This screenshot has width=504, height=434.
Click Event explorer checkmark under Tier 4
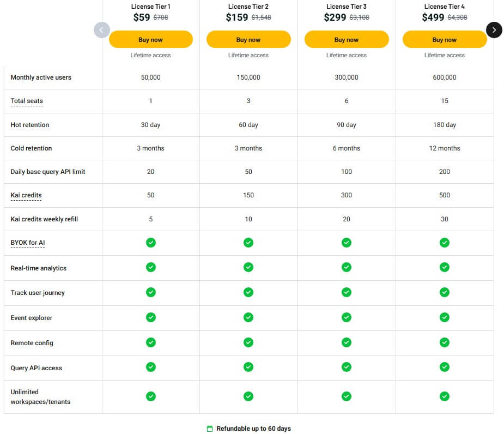[x=445, y=317]
